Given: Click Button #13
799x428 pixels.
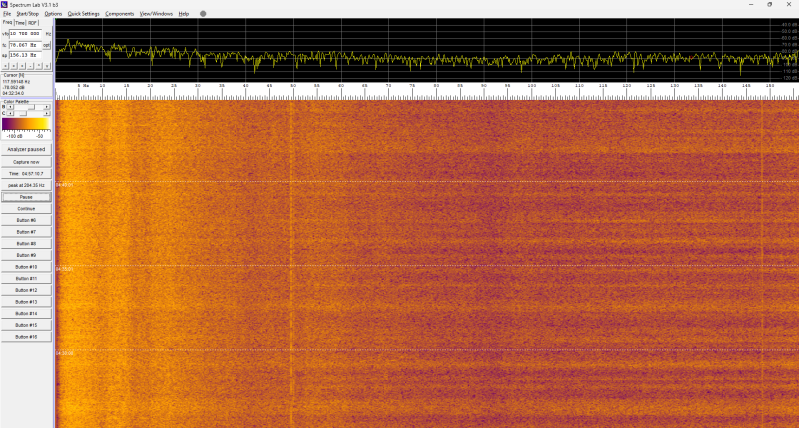Looking at the screenshot, I should (26, 302).
